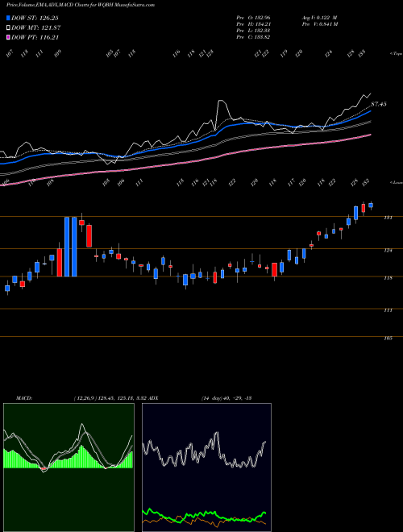Click the 'Pre C: 133.82' value
Viewport: 403px width, 532px height.
tap(253, 37)
